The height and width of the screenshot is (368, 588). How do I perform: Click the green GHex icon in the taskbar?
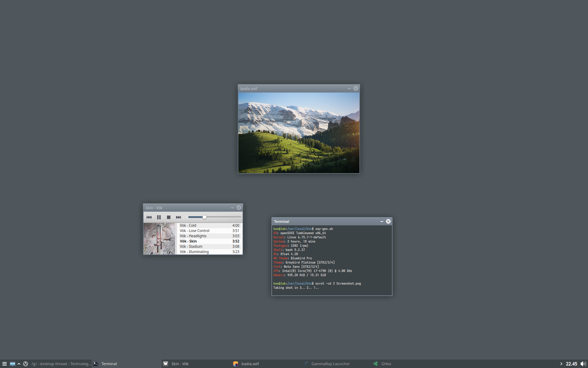pos(376,364)
